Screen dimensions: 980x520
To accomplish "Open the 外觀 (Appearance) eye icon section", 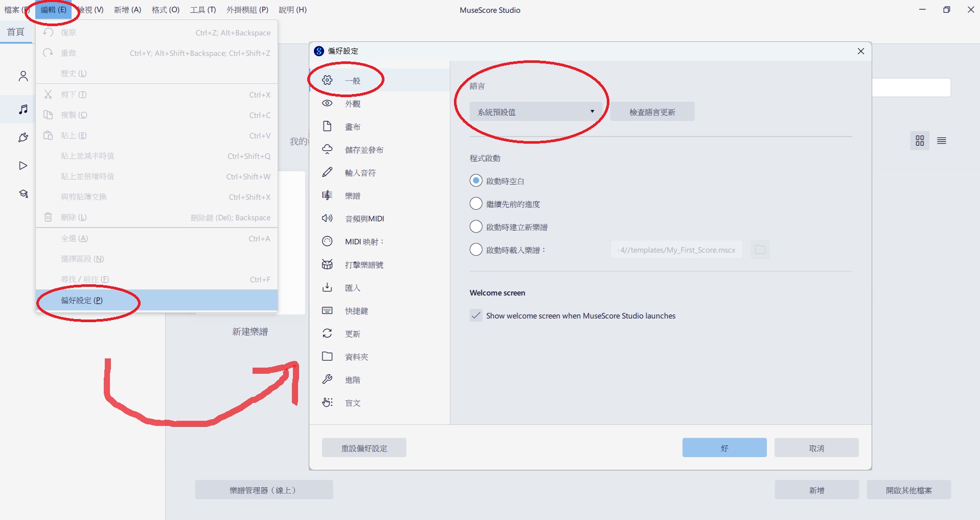I will 327,103.
